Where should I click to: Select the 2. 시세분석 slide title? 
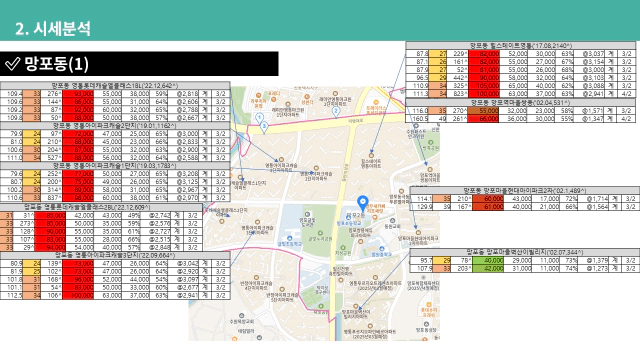(53, 29)
